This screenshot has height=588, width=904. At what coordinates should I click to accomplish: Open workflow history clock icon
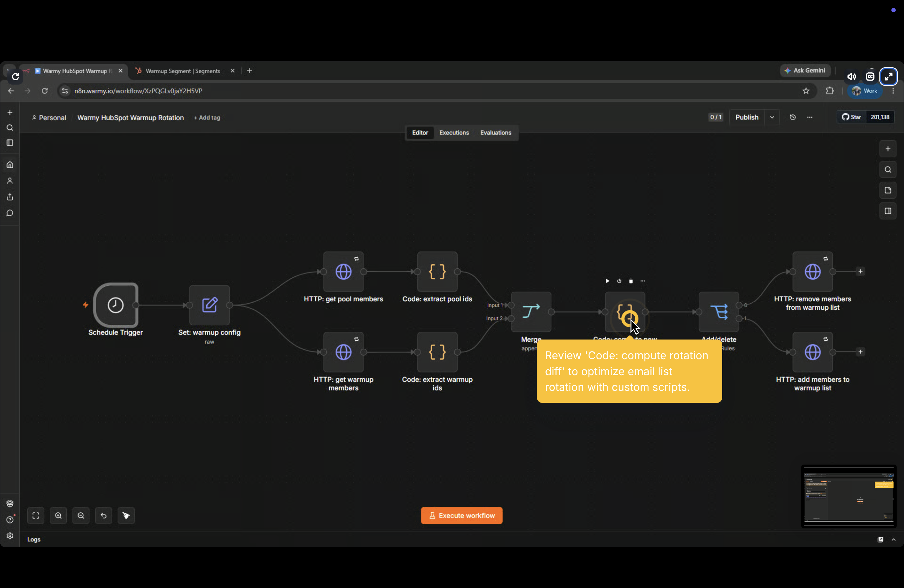tap(793, 117)
